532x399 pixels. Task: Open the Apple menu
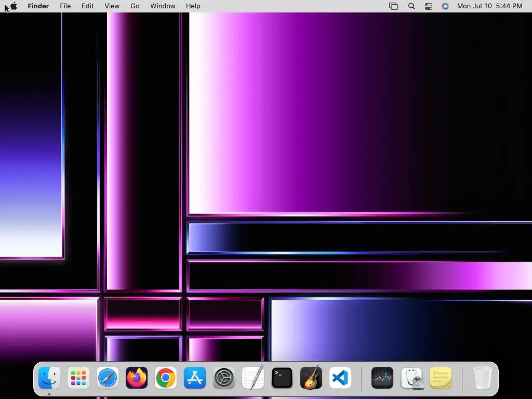[14, 6]
